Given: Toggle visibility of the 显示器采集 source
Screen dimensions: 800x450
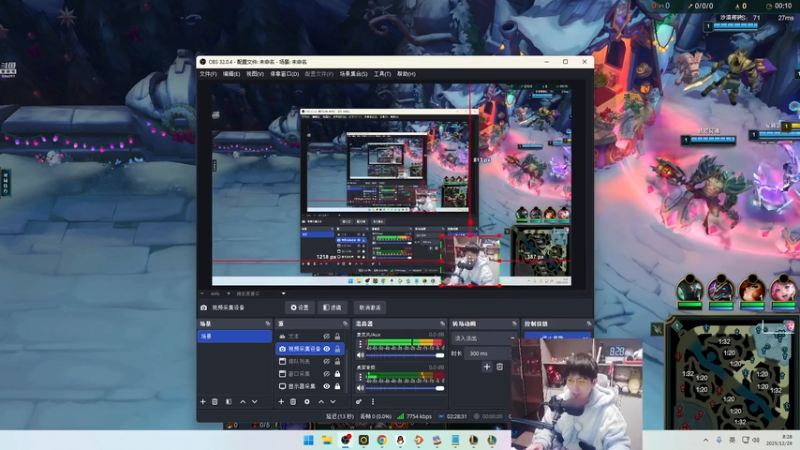Looking at the screenshot, I should [x=327, y=386].
